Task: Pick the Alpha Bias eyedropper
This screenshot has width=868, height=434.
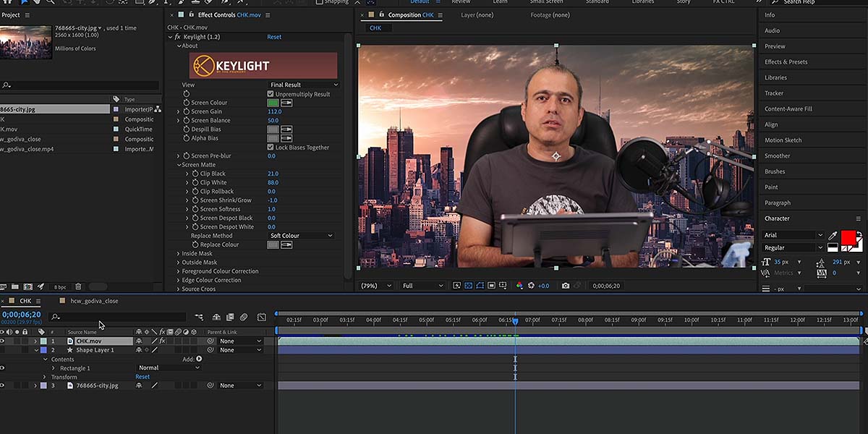Action: point(286,138)
